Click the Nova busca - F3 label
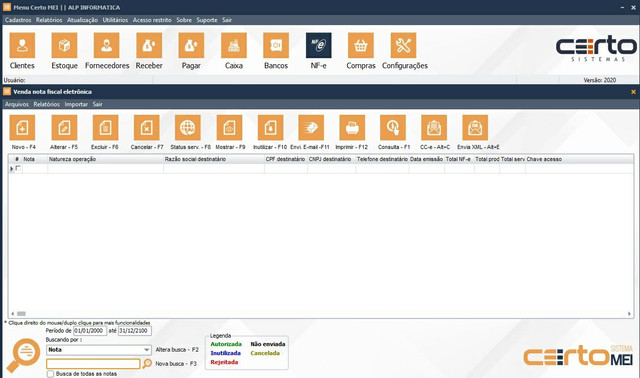640x378 pixels. click(176, 364)
